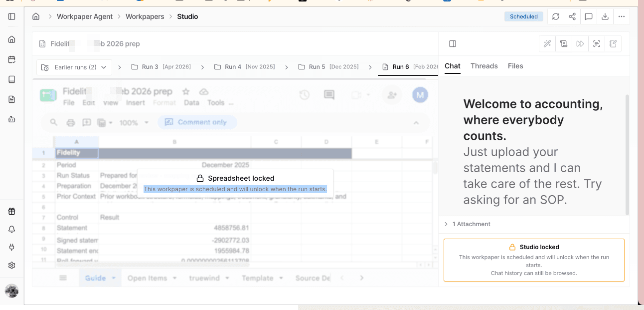Click the spreadsheet add-person share button
This screenshot has width=644, height=310.
[392, 95]
